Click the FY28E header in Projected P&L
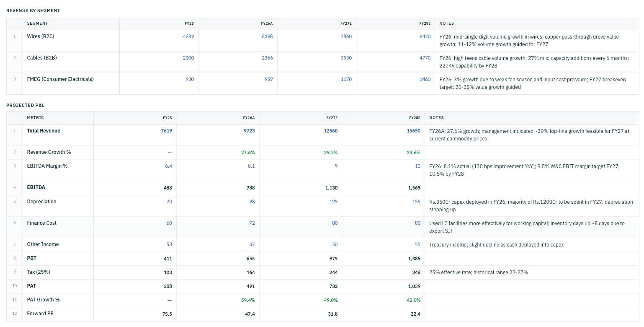Viewport: 644px width, 327px height. (x=415, y=118)
